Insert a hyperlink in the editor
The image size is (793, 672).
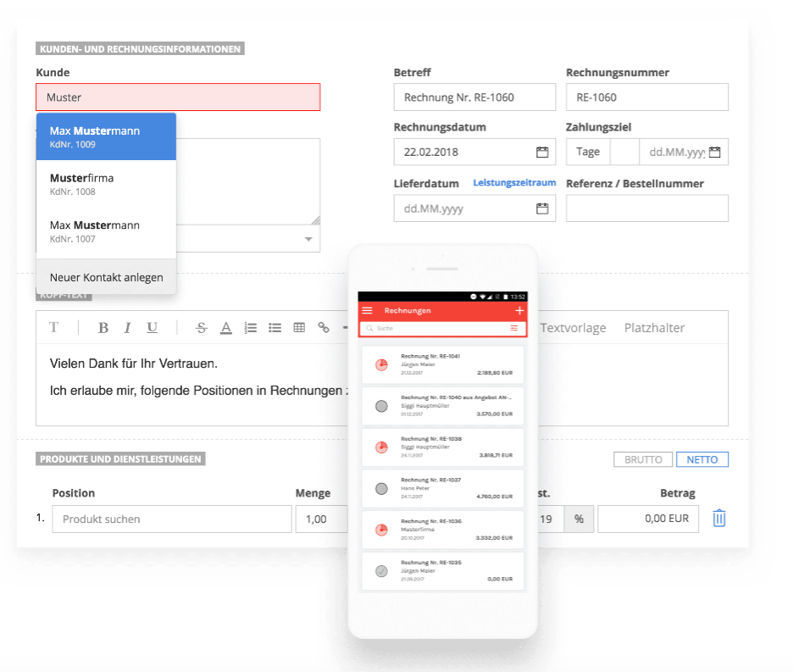[324, 328]
